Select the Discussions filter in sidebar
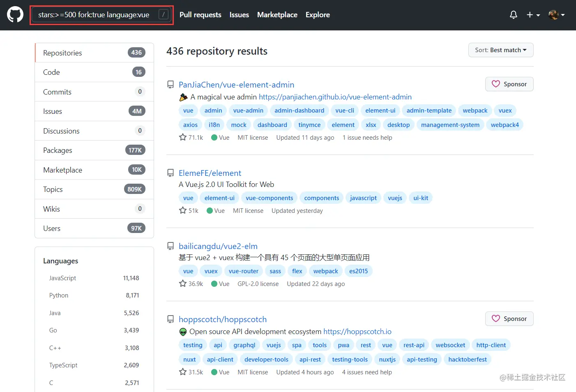 click(x=94, y=131)
